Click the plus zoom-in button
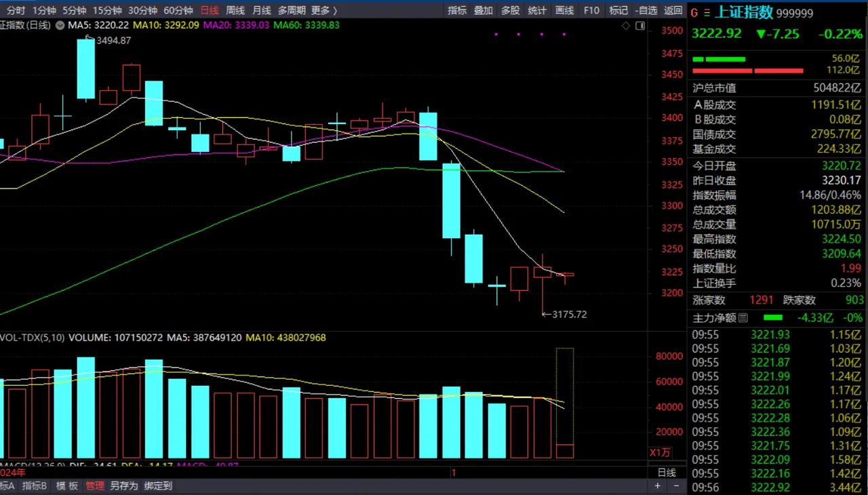Screen dimensions: 868x495 click(x=658, y=486)
